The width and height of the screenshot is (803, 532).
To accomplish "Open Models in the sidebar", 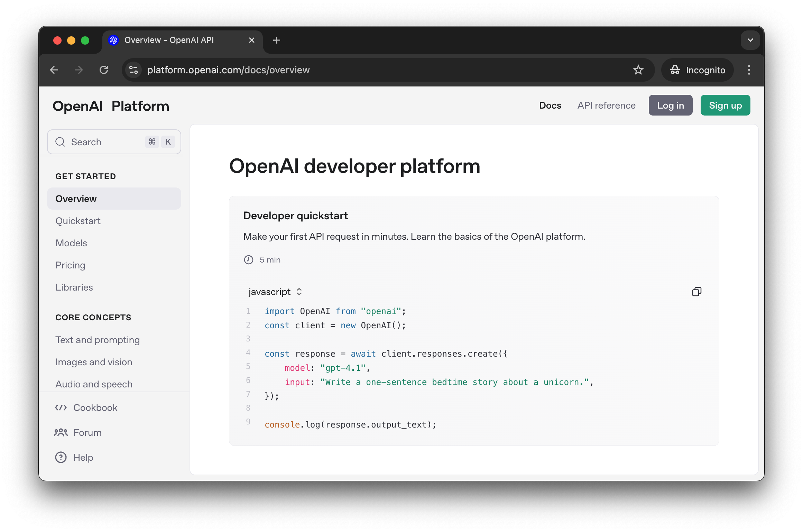I will [71, 243].
